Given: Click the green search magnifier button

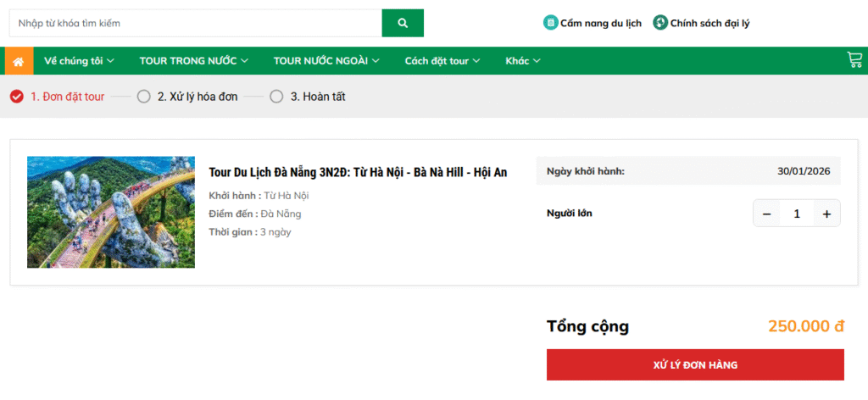Looking at the screenshot, I should (x=403, y=23).
